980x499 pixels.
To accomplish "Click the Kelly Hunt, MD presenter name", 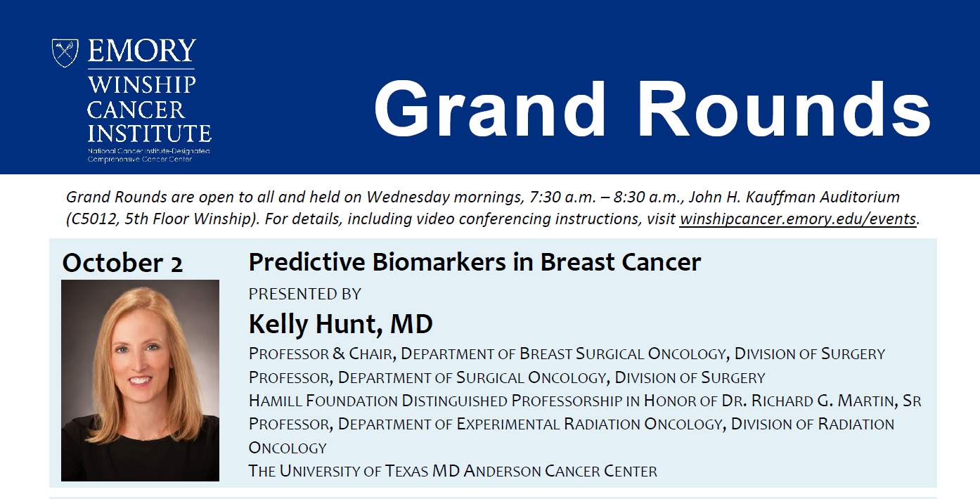I will click(x=340, y=324).
